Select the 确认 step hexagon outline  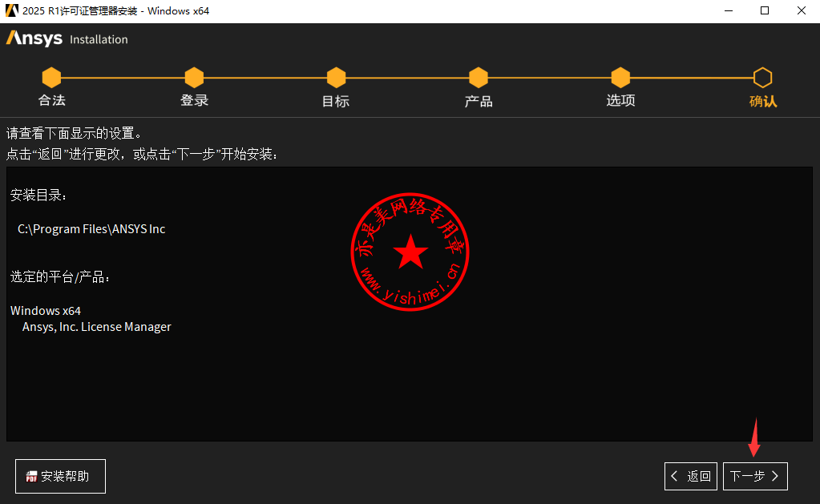763,78
